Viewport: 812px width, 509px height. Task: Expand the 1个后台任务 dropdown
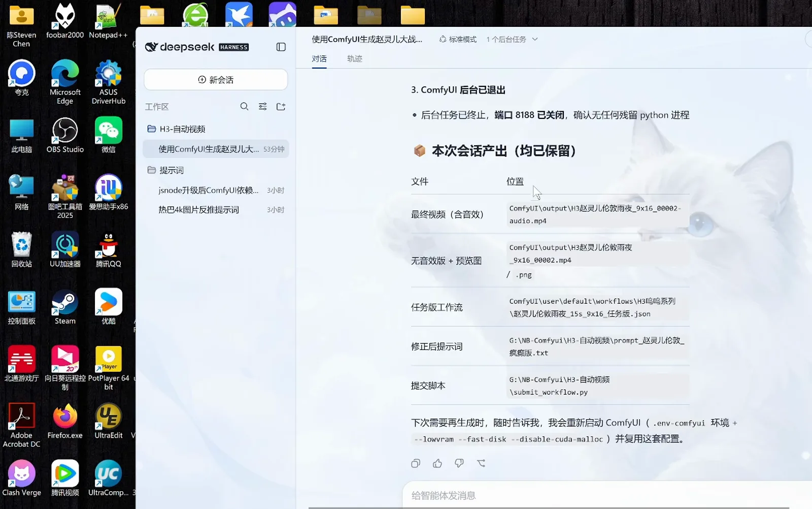coord(512,39)
